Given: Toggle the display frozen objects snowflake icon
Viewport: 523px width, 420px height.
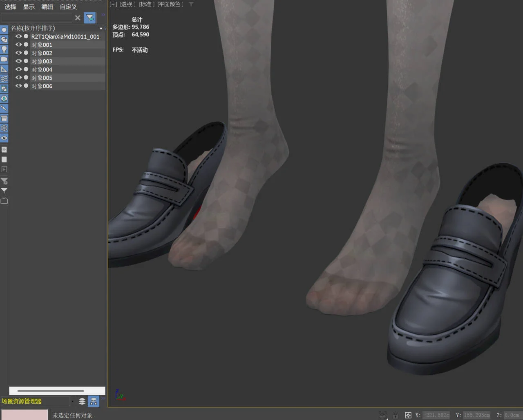Looking at the screenshot, I should coord(4,128).
